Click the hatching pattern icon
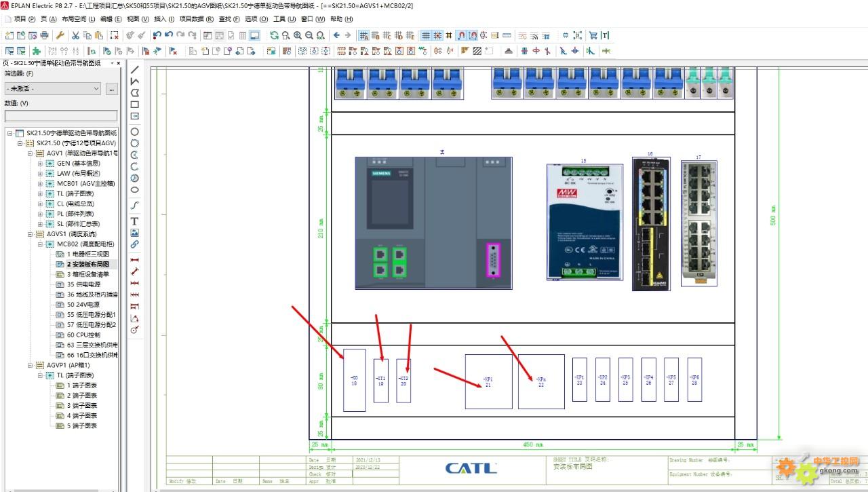Image resolution: width=868 pixels, height=492 pixels. 477,51
